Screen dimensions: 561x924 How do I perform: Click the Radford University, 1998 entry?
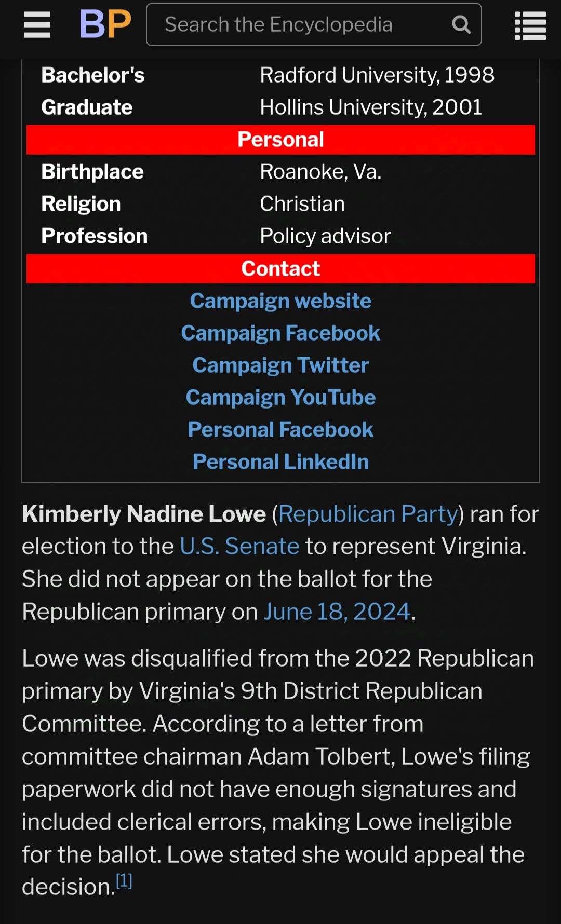[377, 75]
